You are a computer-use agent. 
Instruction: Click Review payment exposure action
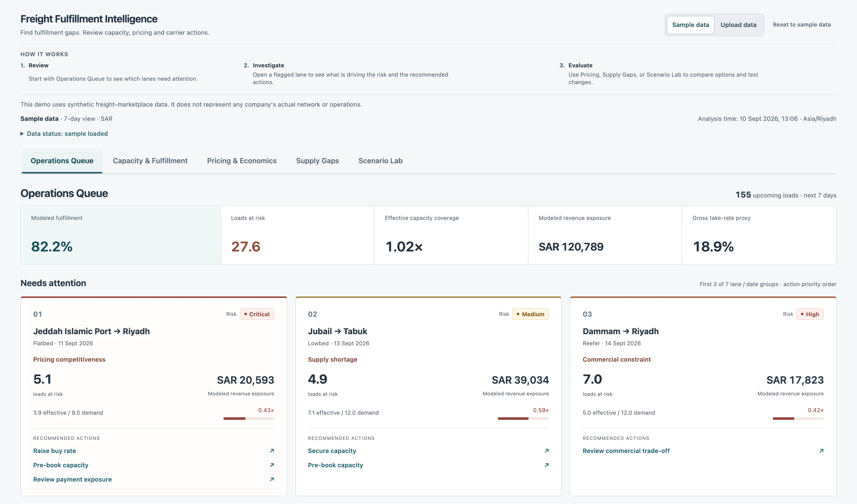72,479
